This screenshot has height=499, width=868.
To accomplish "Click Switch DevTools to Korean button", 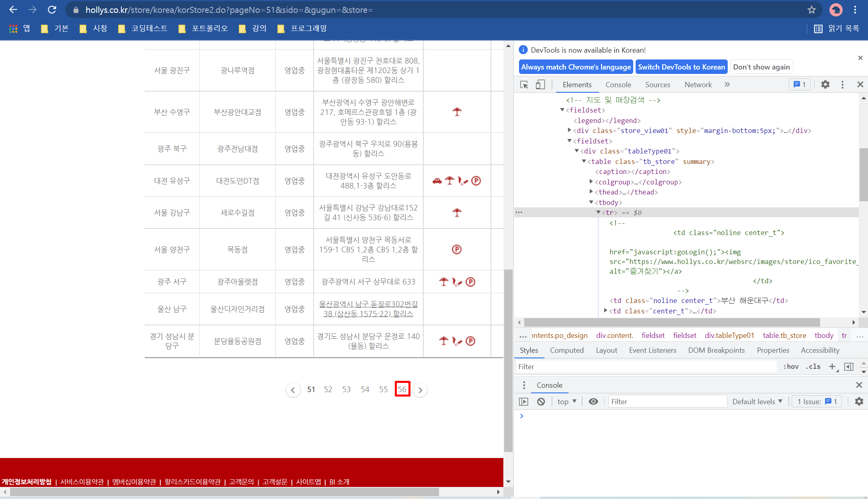I will point(681,67).
